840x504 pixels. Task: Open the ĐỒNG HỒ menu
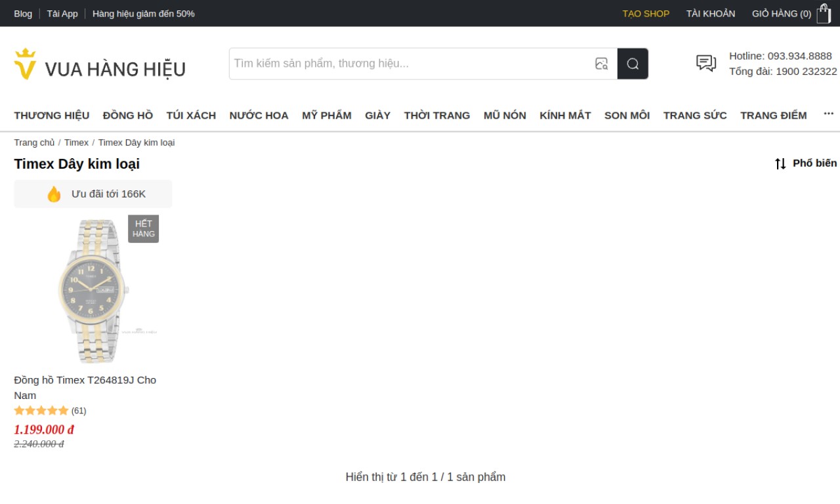[128, 115]
